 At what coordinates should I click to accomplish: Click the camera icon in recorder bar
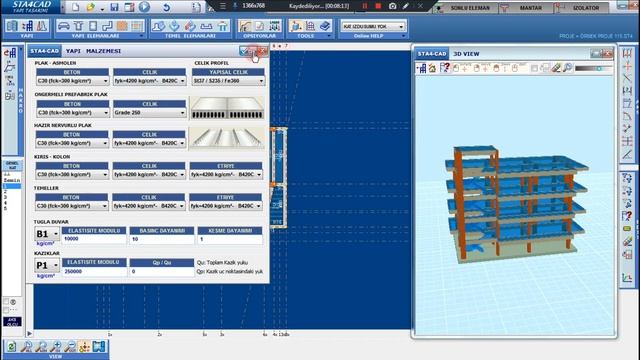point(392,6)
